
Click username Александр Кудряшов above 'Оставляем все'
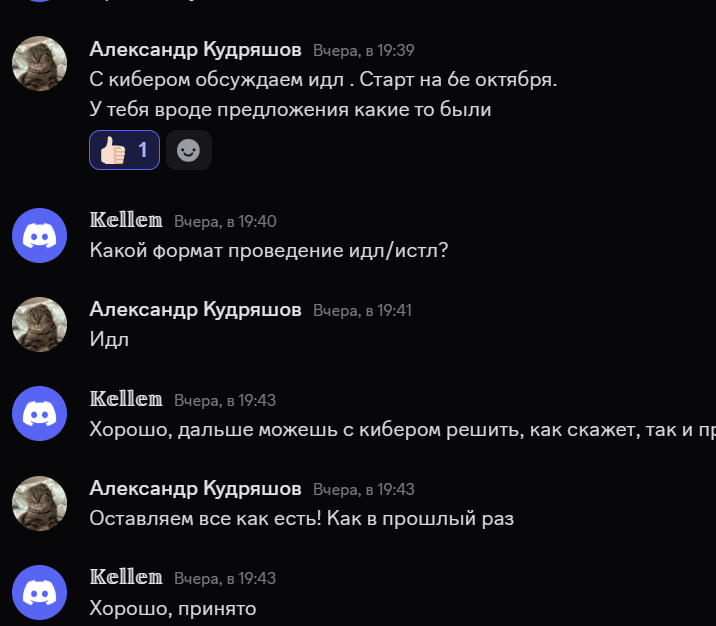(x=195, y=489)
